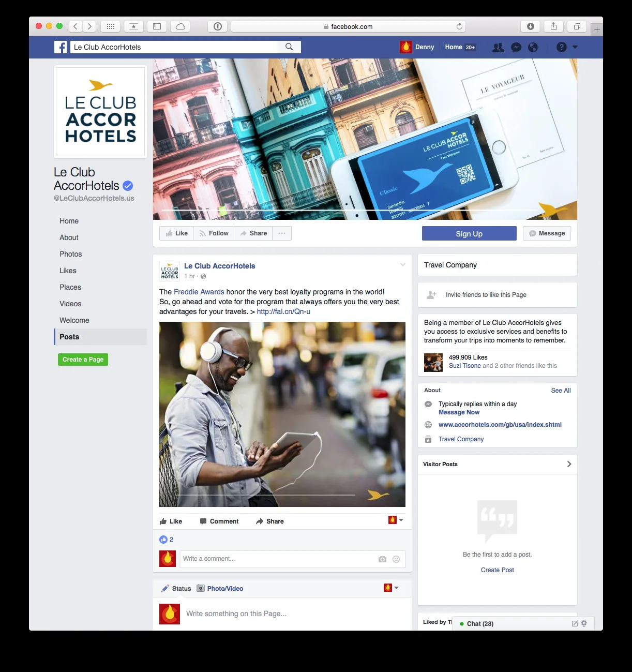This screenshot has width=632, height=672.
Task: Open the Photos tab in sidebar
Action: 70,254
